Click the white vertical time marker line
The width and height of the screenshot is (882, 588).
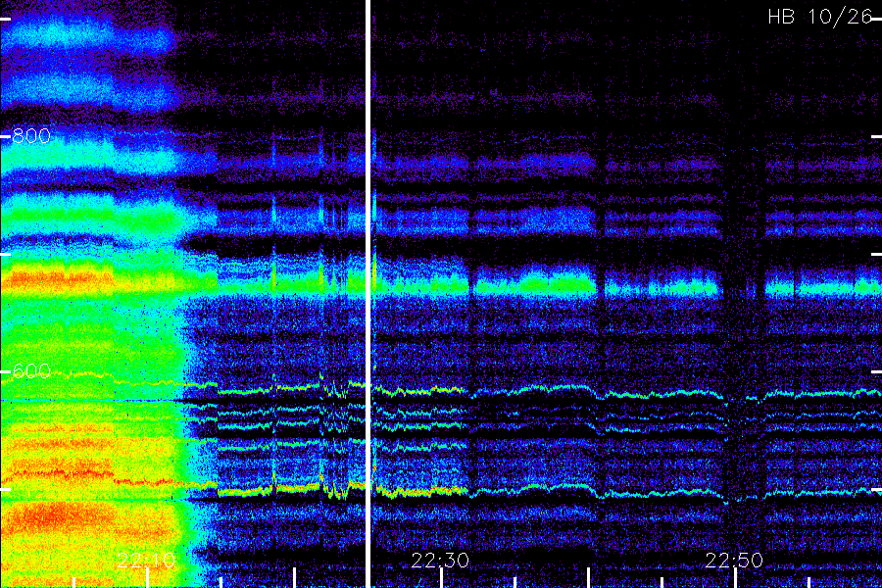(368, 294)
